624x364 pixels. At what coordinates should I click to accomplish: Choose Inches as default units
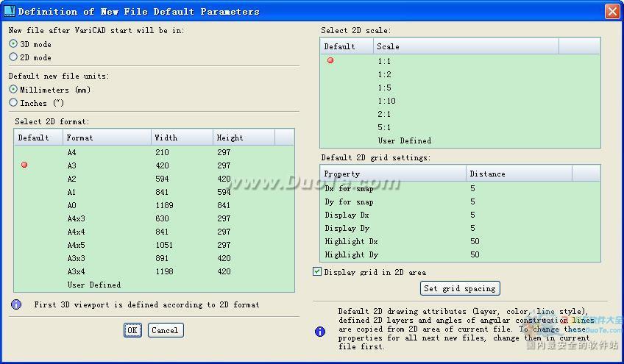point(13,103)
